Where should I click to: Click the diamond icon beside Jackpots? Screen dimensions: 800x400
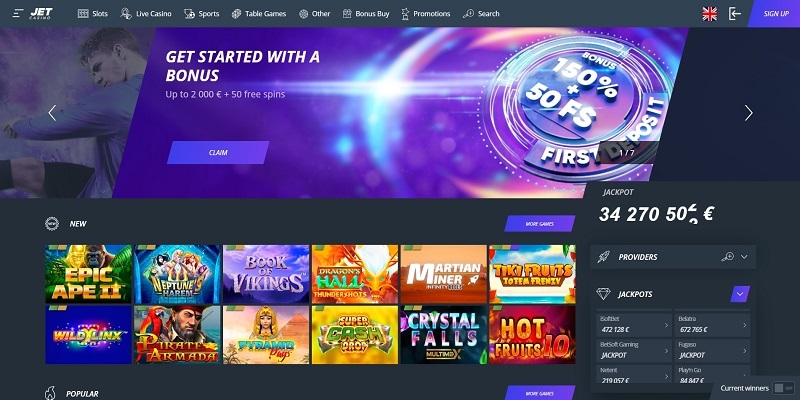(x=603, y=294)
